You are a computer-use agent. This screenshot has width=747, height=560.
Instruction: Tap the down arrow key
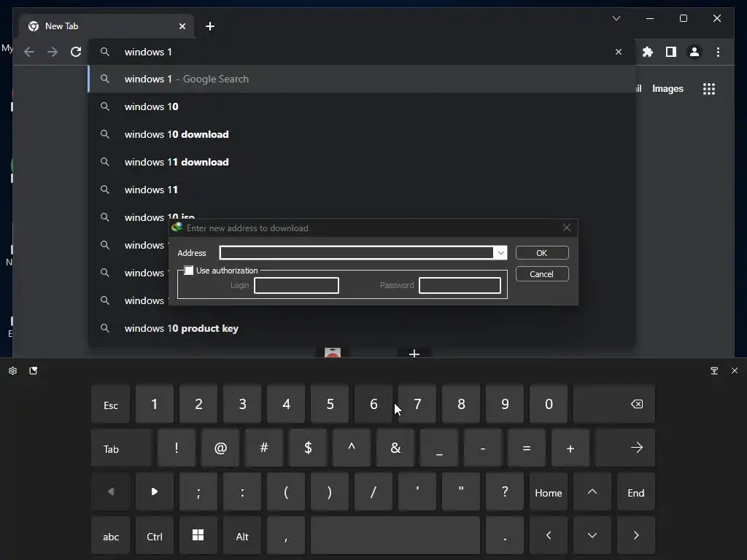pyautogui.click(x=592, y=536)
